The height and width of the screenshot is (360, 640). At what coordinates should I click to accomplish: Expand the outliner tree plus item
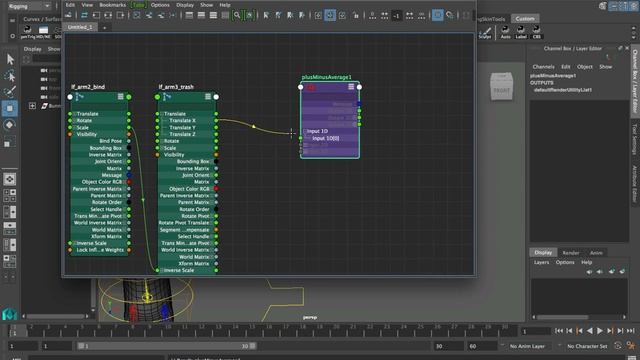(32, 106)
